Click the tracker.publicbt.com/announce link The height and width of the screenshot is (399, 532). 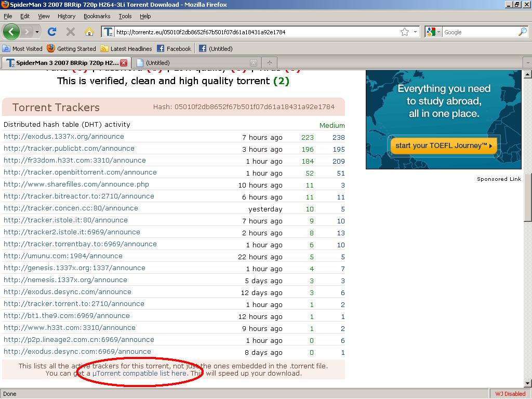pyautogui.click(x=69, y=148)
